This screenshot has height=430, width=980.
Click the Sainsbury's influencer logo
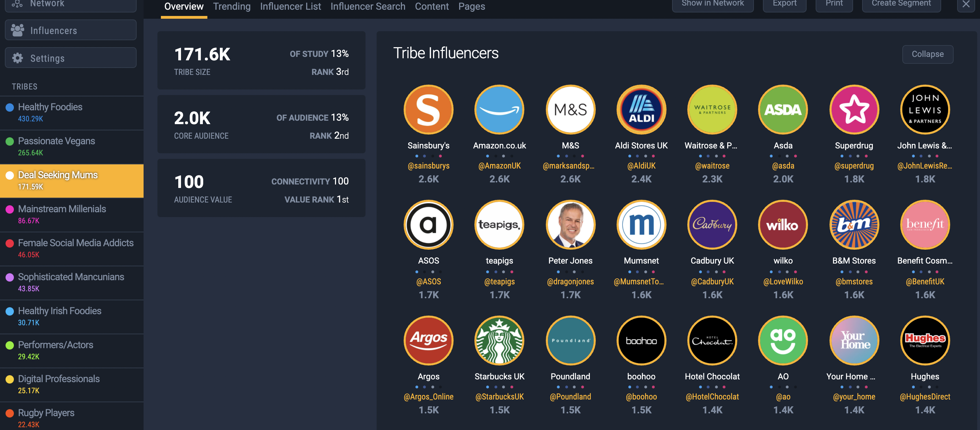(428, 110)
